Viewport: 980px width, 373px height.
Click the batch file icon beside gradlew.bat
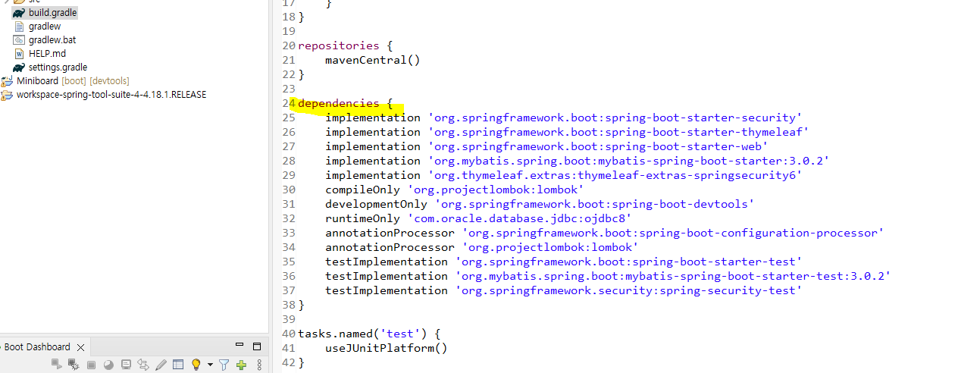pos(20,40)
